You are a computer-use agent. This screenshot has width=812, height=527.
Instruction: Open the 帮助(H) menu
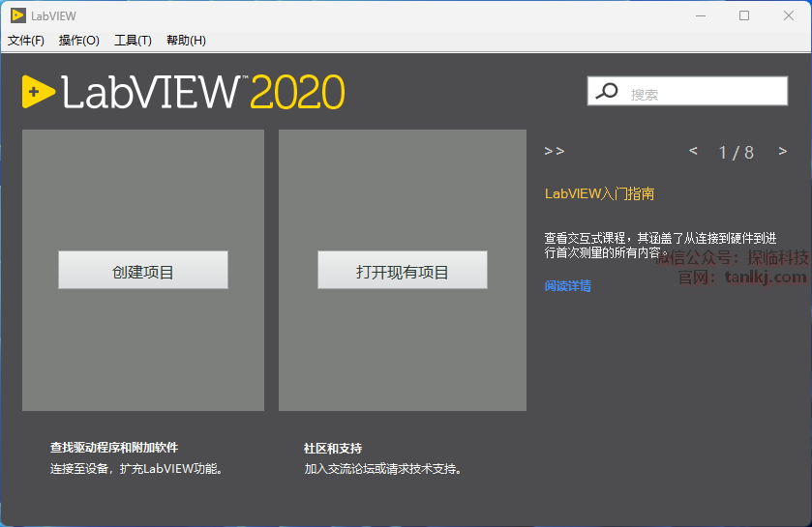tap(186, 41)
